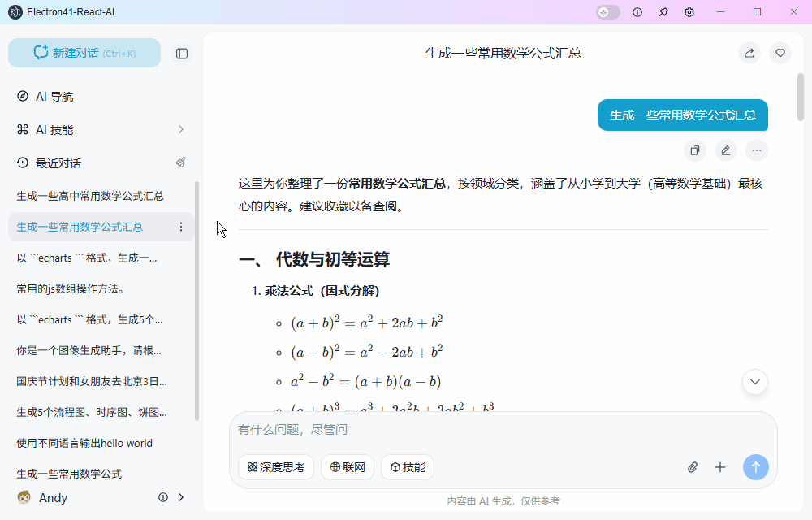
Task: Open chat 使用不同语言输出hello world
Action: 101,444
